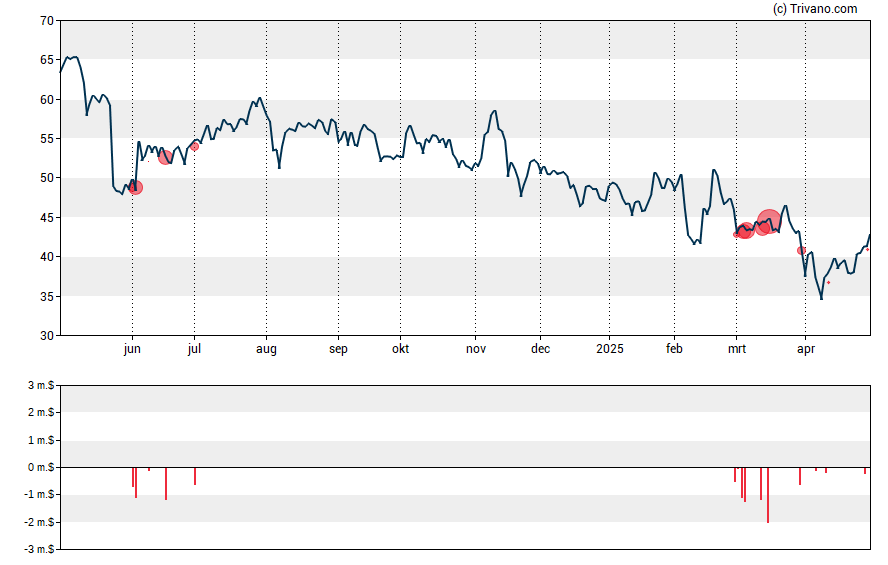
Task: Click the 'nov' x-axis label
Action: [x=476, y=349]
